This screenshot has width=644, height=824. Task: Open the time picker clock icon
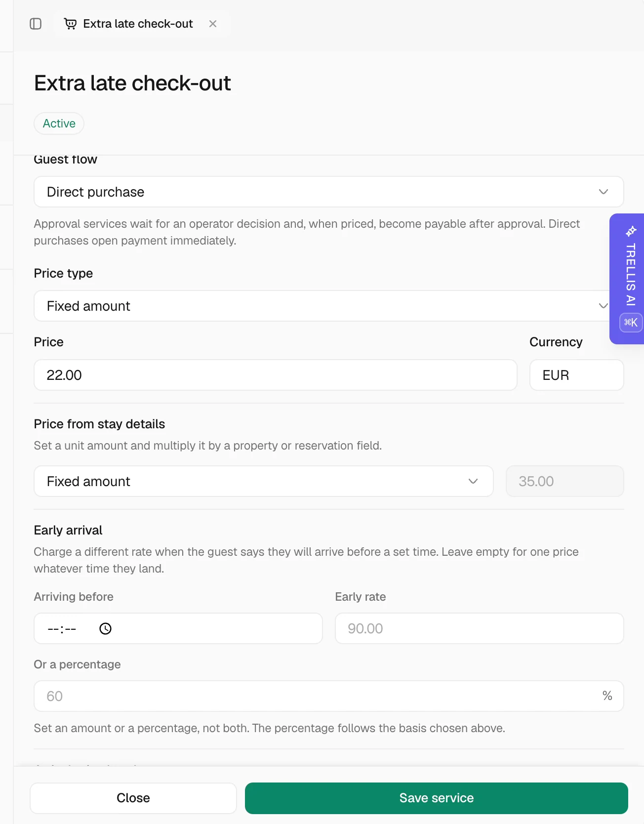105,628
